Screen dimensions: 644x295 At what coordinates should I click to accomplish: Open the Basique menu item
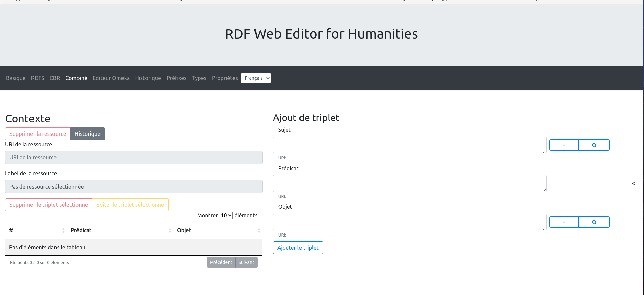(x=16, y=78)
